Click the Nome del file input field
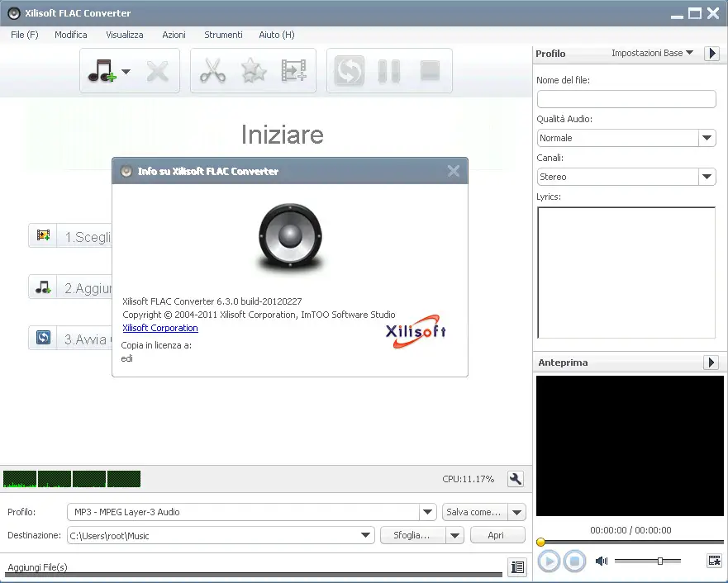Image resolution: width=728 pixels, height=583 pixels. pyautogui.click(x=626, y=99)
